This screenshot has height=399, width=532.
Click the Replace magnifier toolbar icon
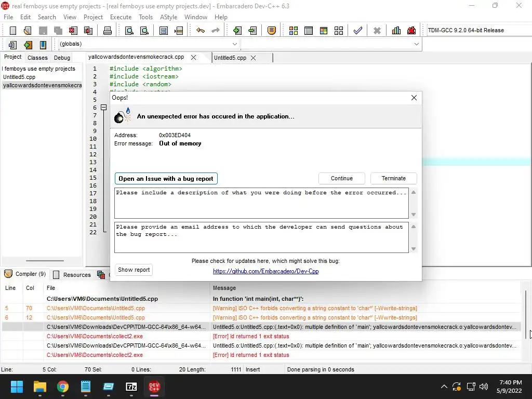tap(144, 31)
